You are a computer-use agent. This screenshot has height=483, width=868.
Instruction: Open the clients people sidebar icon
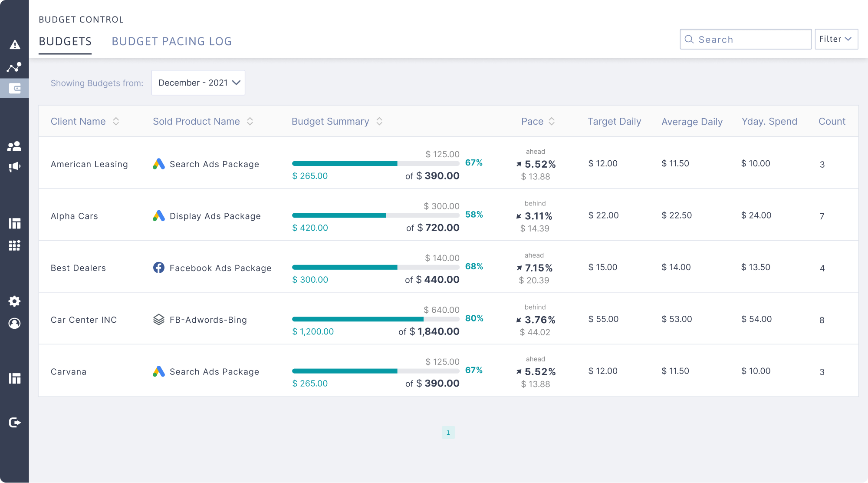click(14, 146)
